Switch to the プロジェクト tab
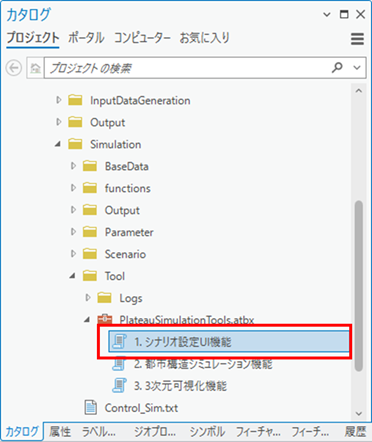Image resolution: width=372 pixels, height=442 pixels. tap(33, 38)
